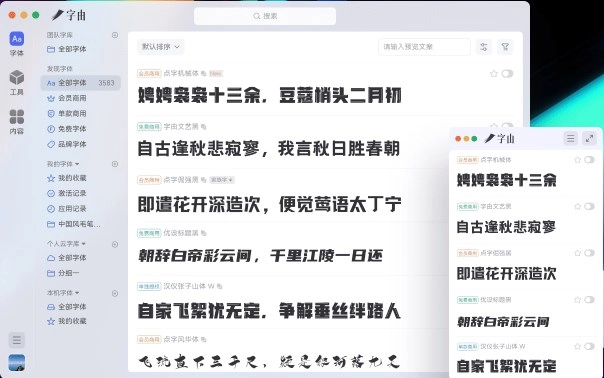Select the 即遣花开深造次 preview in main window

(270, 204)
